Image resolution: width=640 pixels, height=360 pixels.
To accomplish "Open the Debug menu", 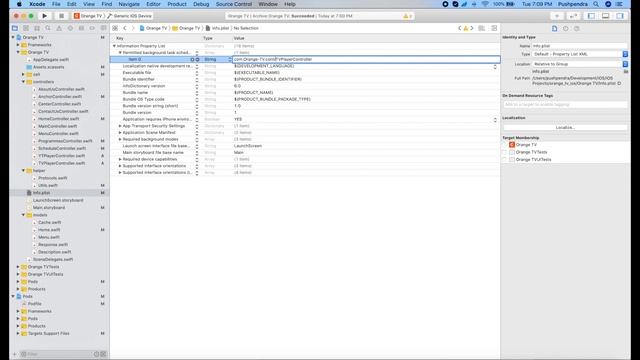I will [x=201, y=4].
